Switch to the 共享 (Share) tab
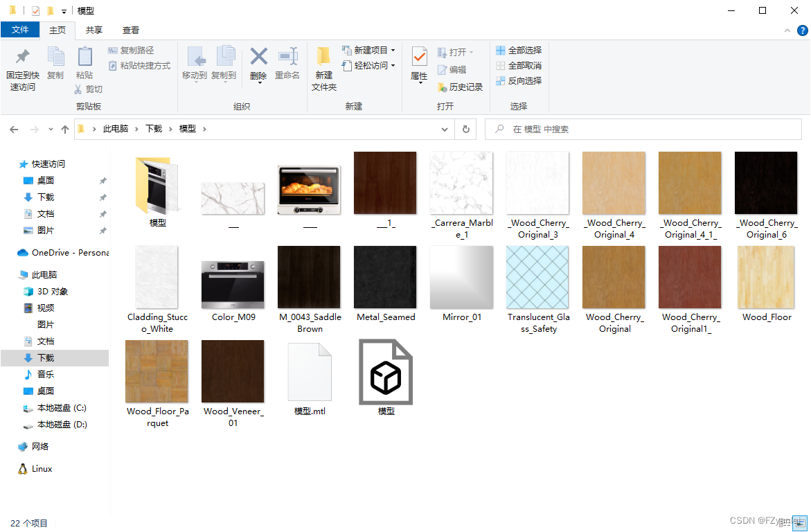Screen dimensions: 811x532 (x=93, y=30)
